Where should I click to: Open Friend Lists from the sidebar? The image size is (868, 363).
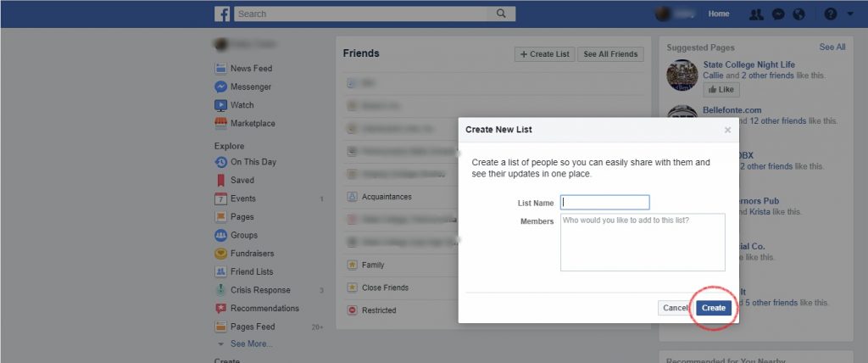coord(252,271)
